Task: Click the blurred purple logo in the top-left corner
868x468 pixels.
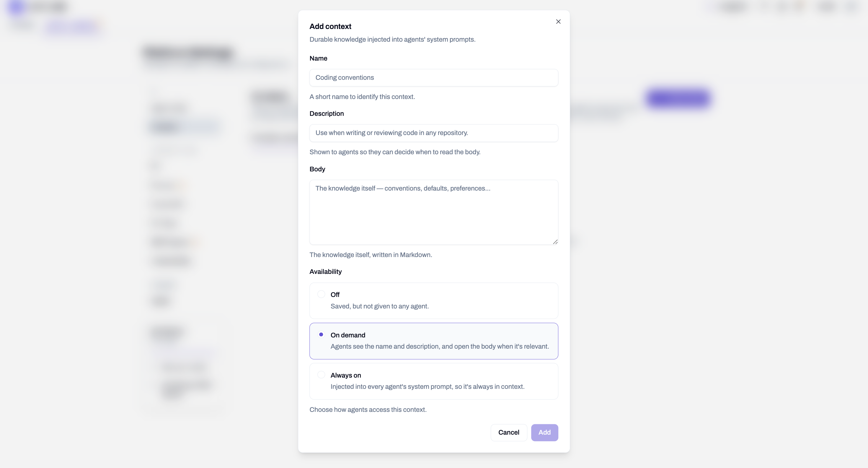Action: coord(16,7)
